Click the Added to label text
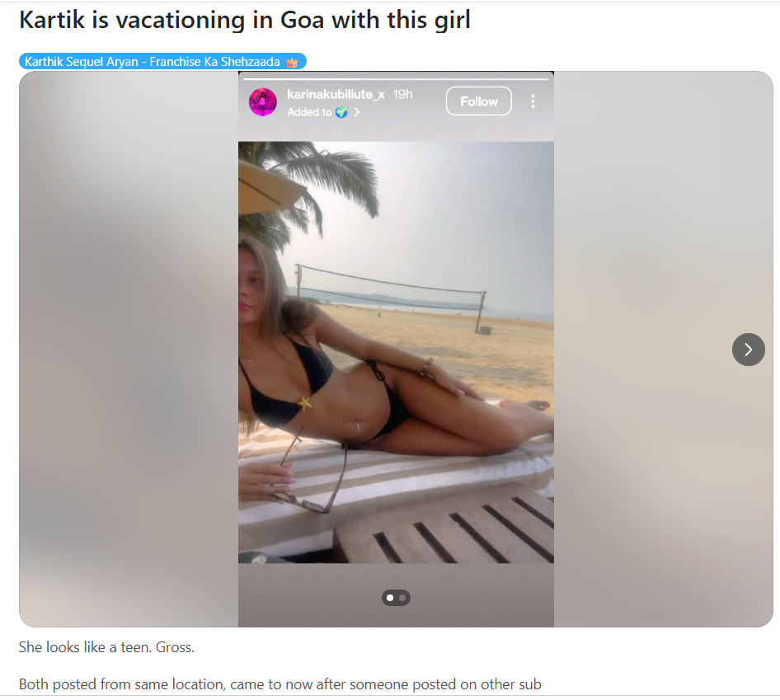This screenshot has width=780, height=700. pyautogui.click(x=309, y=112)
